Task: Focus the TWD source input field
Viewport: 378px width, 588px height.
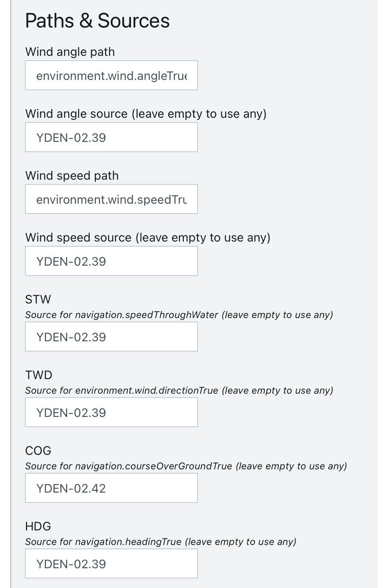Action: (x=111, y=413)
